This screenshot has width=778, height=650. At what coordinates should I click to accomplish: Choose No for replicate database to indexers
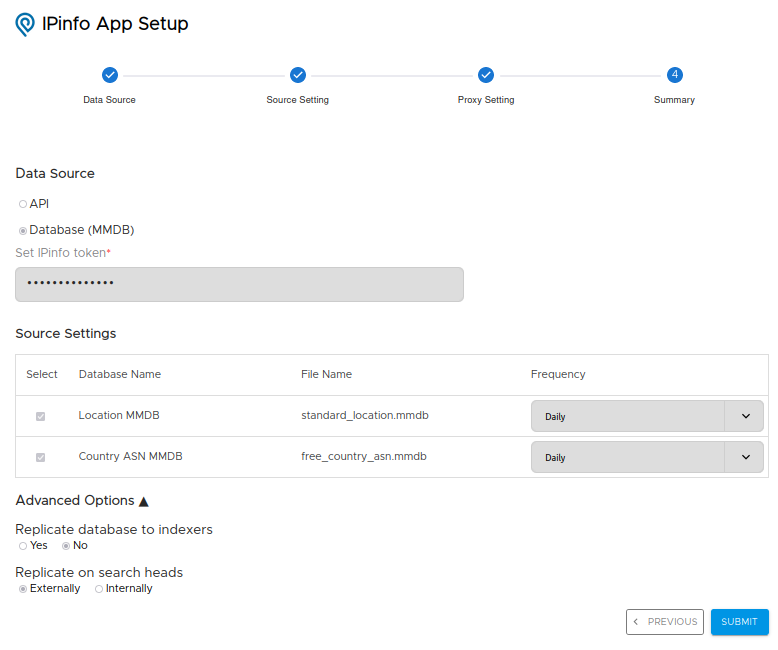click(x=65, y=546)
